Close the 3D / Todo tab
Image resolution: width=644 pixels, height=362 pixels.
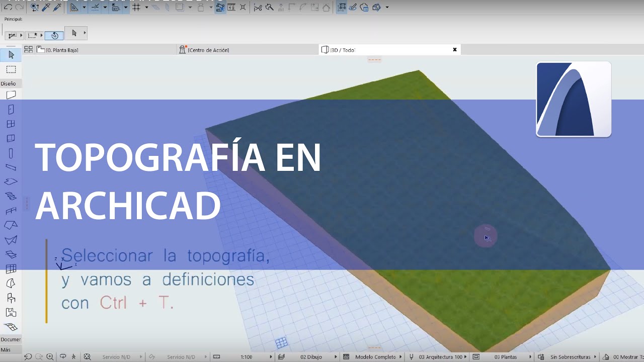455,49
